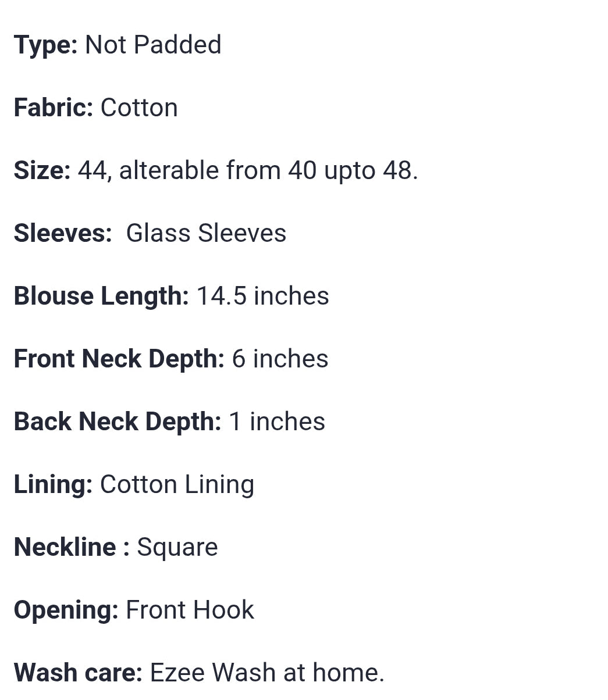608x700 pixels.
Task: Tap the "alterable from 40 upto 48" text
Action: pyautogui.click(x=268, y=171)
